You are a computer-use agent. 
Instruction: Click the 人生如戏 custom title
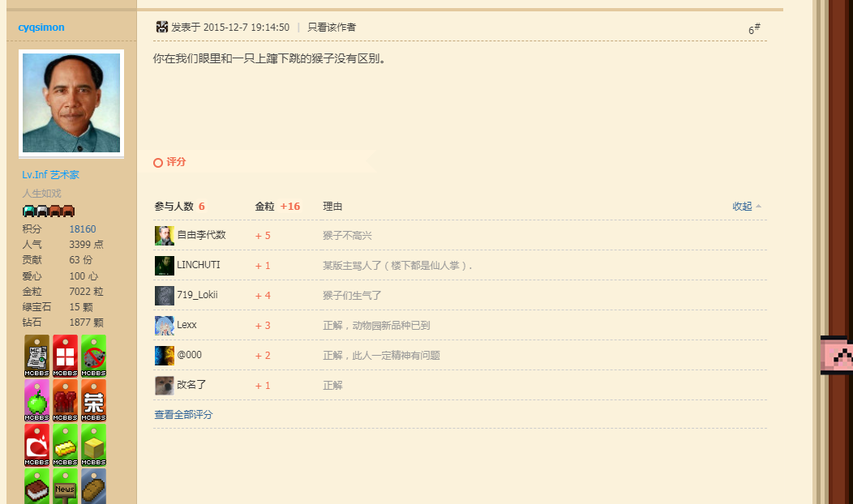tap(42, 193)
